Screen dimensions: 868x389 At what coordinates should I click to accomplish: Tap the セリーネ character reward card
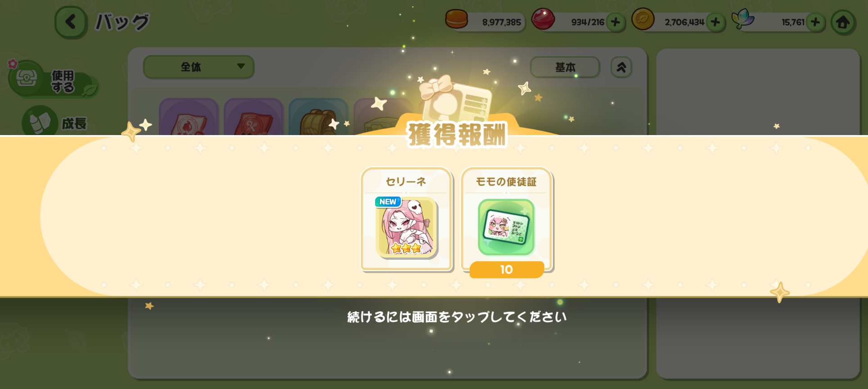tap(407, 219)
